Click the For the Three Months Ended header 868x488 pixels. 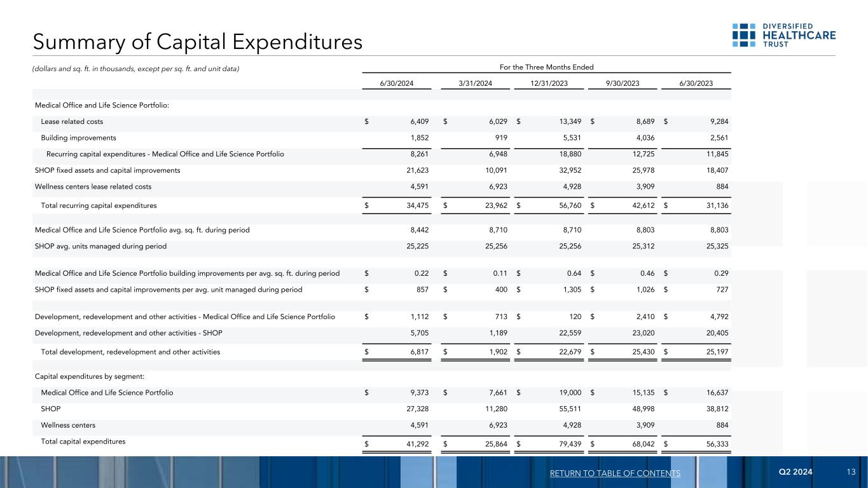548,67
